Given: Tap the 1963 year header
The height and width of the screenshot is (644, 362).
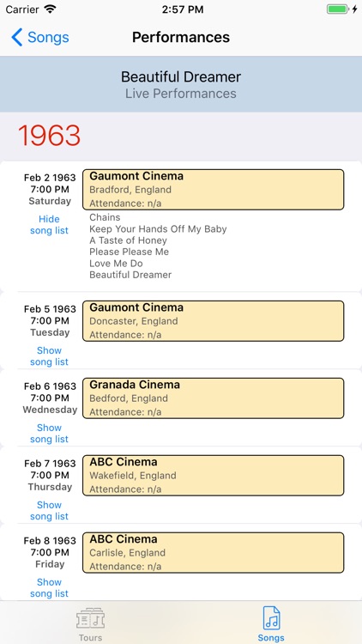Looking at the screenshot, I should click(x=49, y=136).
